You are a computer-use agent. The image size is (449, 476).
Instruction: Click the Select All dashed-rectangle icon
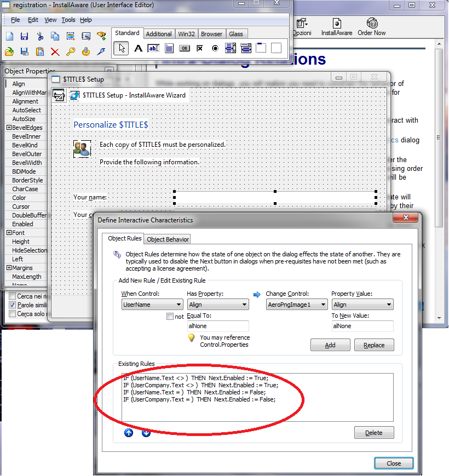[x=71, y=36]
